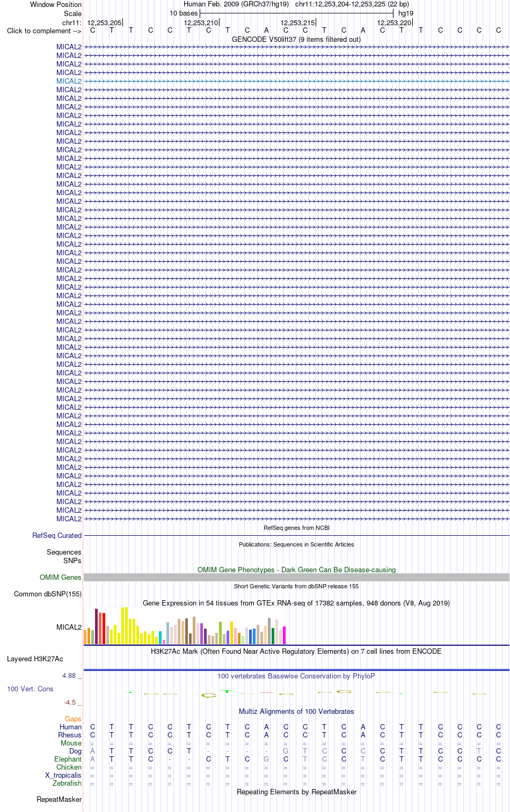
Task: Select the Elephant alignment row label
Action: click(x=68, y=759)
